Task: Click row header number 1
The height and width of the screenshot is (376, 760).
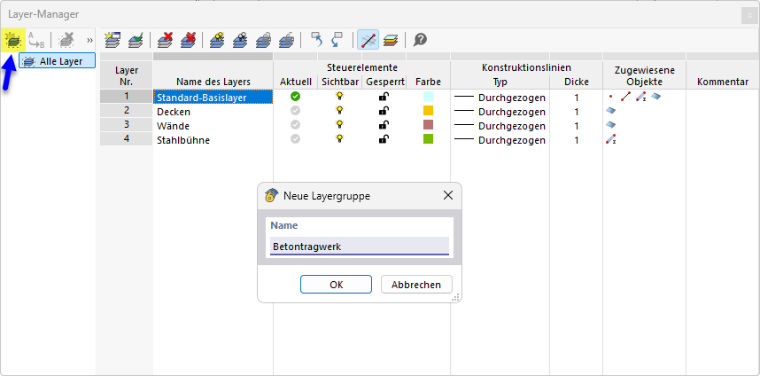Action: pos(126,96)
